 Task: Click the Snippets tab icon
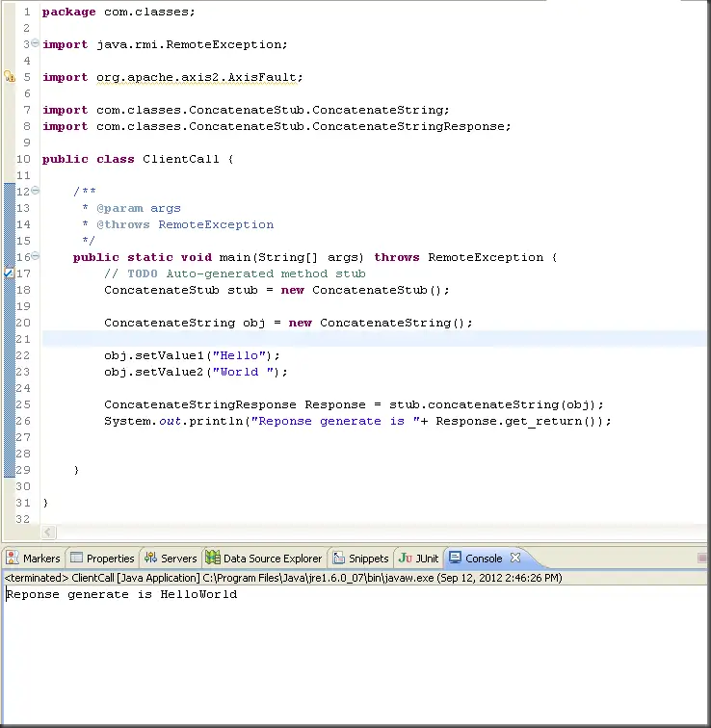(339, 558)
